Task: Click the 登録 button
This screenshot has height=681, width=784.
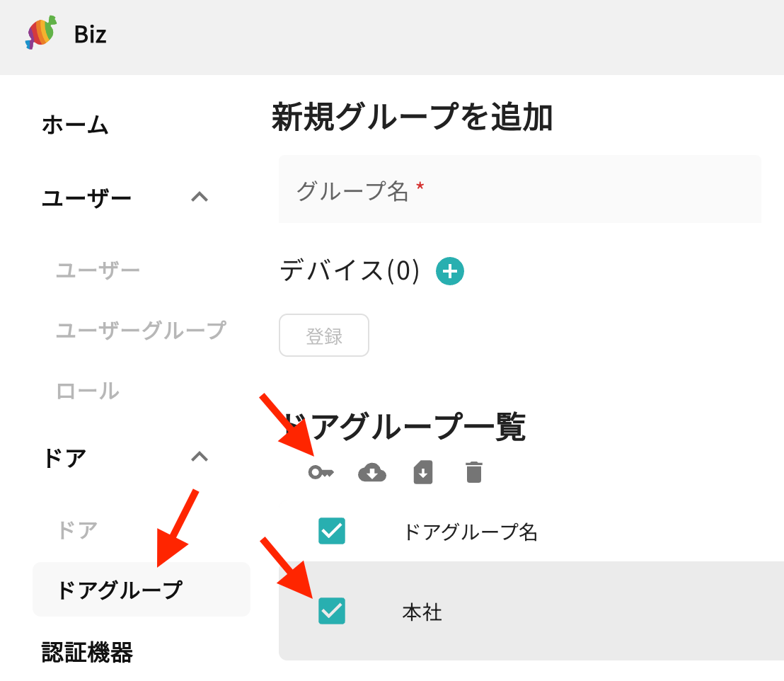Action: pos(324,336)
